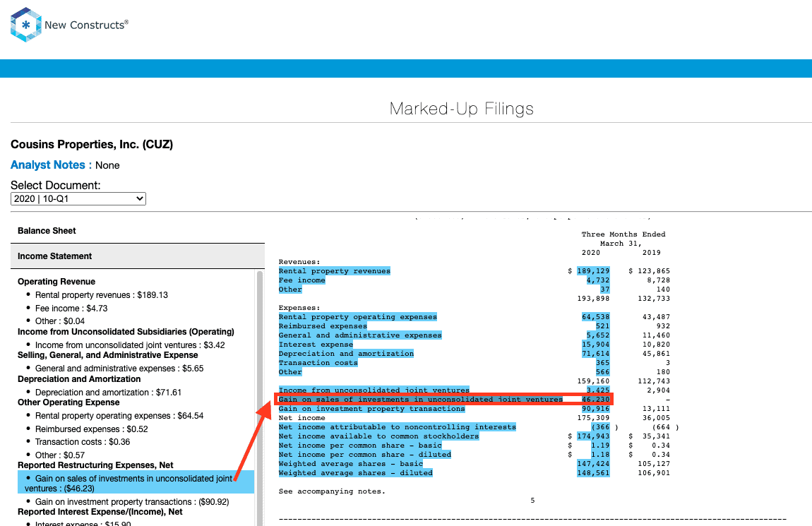
Task: Click Weighted average shares - diluted line
Action: click(x=355, y=473)
